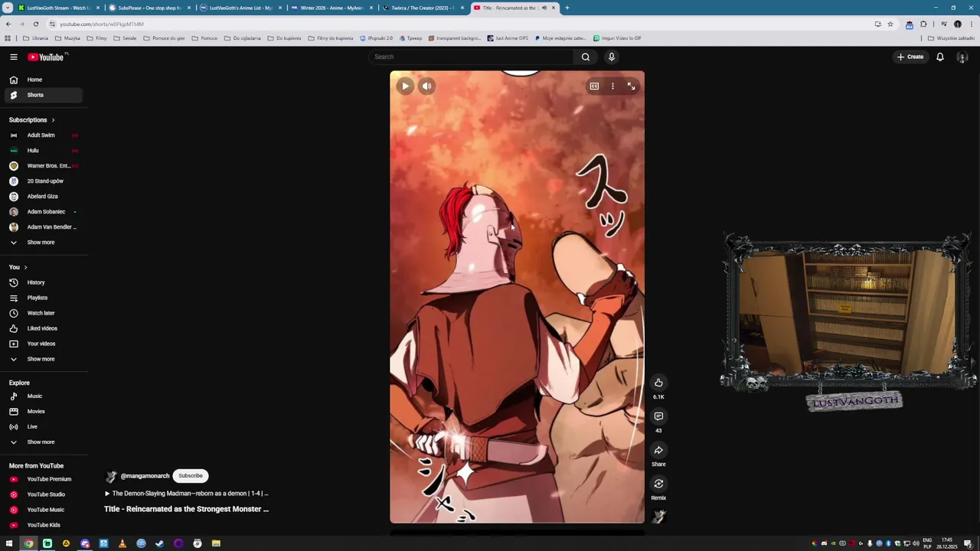Screen dimensions: 980x551
Task: Open Live under Explore
Action: (x=44, y=427)
